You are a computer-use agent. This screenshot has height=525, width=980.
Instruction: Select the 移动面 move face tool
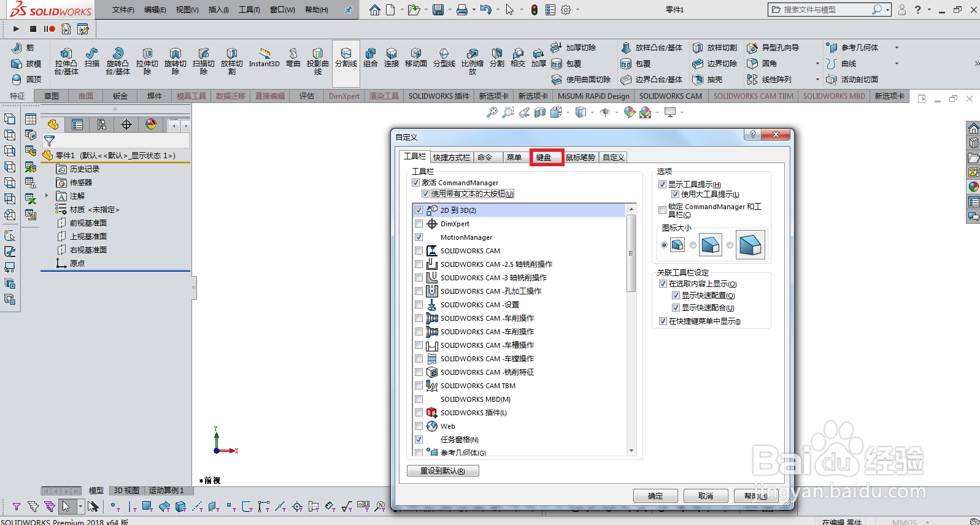pos(416,58)
